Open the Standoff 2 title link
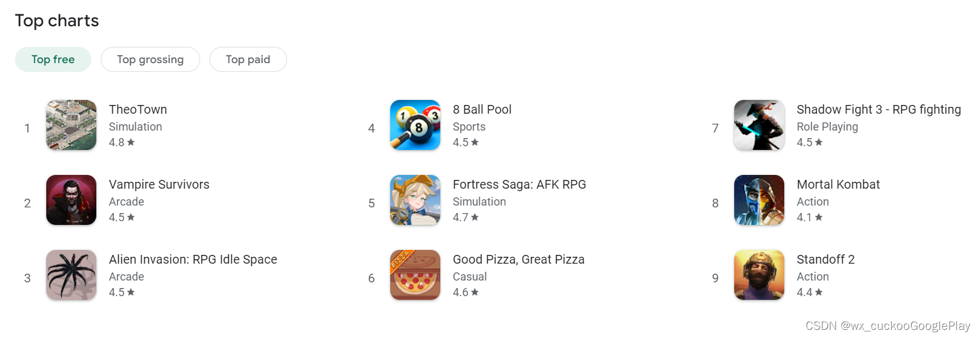 pyautogui.click(x=826, y=259)
